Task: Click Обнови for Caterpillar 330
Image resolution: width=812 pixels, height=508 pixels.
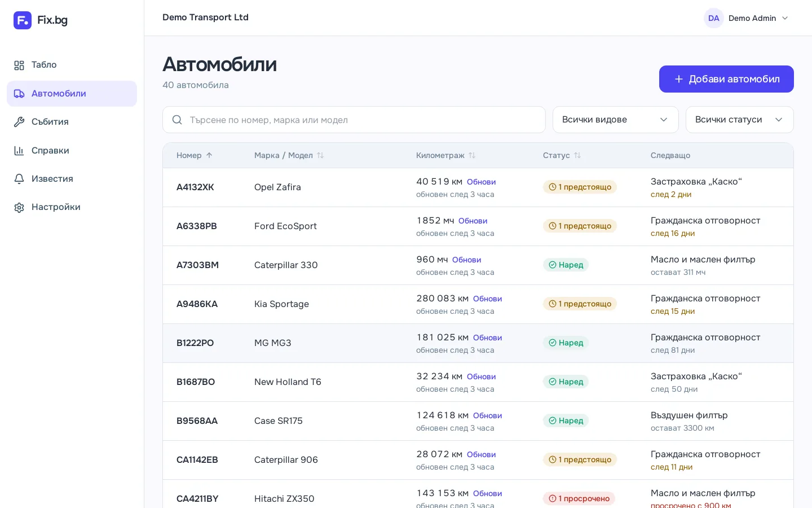Action: [x=467, y=260]
